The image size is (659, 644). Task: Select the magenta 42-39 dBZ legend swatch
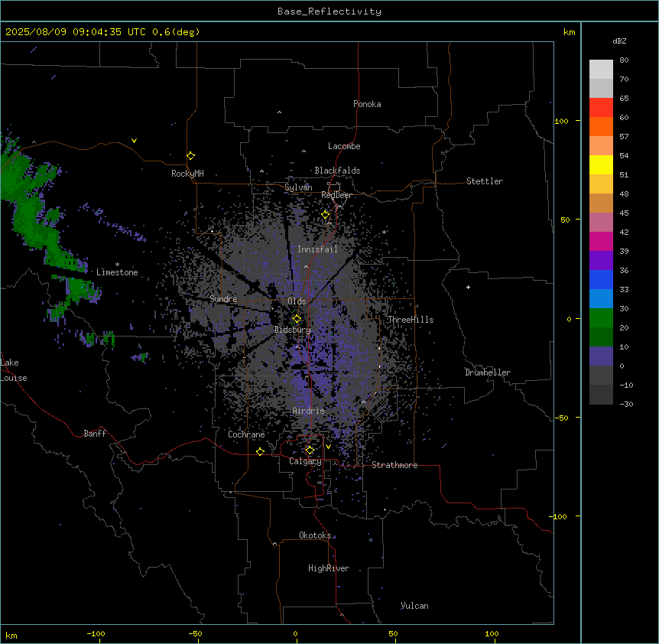[601, 241]
